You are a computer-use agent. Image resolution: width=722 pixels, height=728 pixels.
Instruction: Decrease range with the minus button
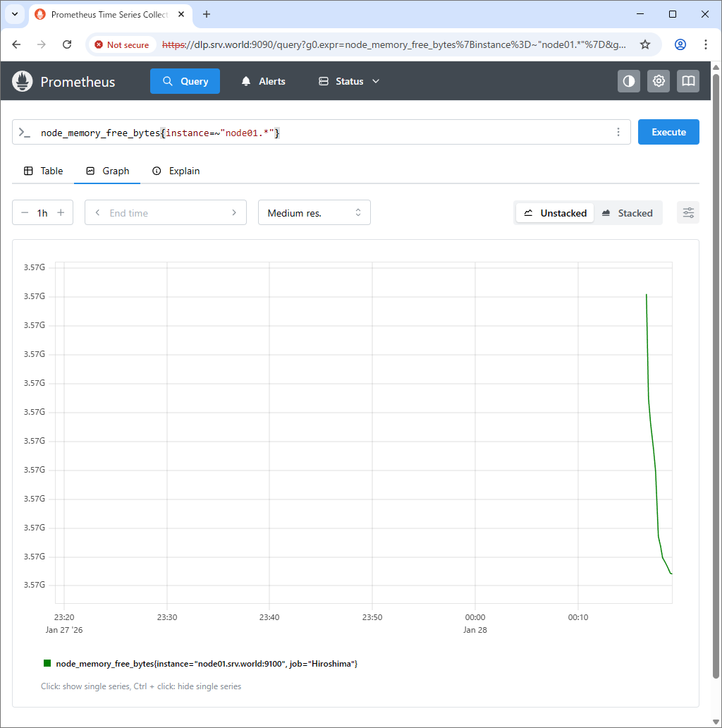25,212
